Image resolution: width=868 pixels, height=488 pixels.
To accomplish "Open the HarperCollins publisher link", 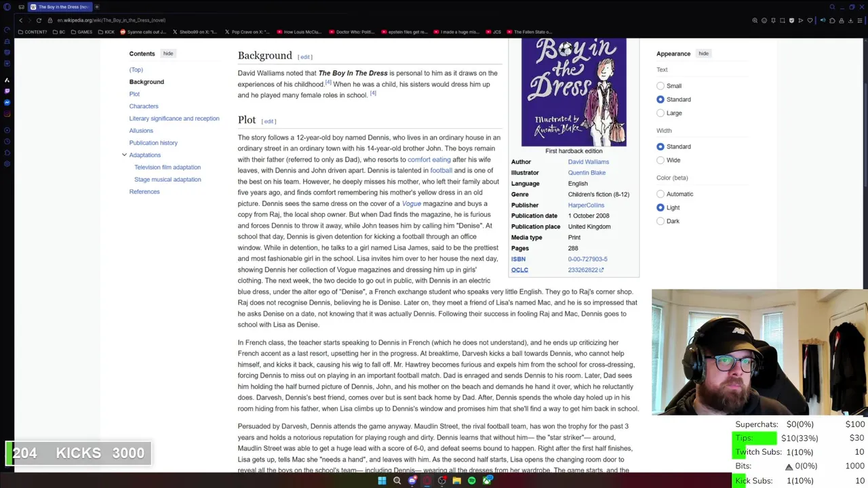I will [x=586, y=205].
